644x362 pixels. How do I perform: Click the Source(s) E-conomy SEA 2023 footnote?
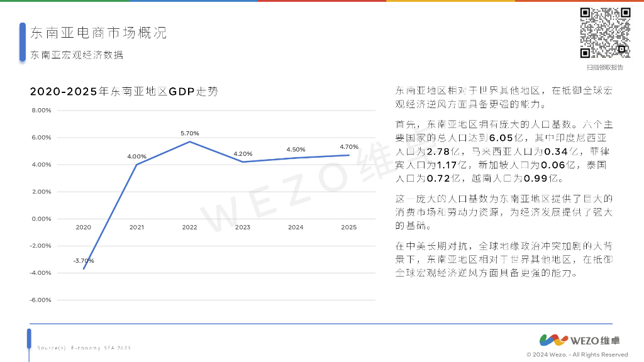(x=84, y=348)
